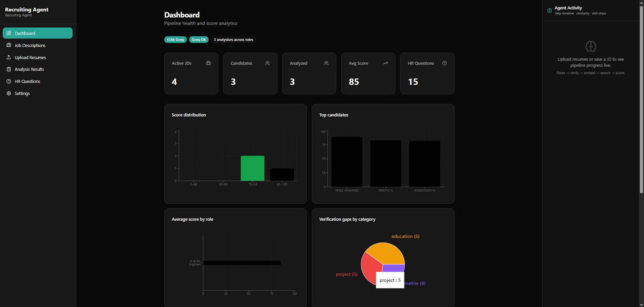Screen dimensions: 644x307
Task: Click the Avg Score value 85
Action: tap(354, 82)
